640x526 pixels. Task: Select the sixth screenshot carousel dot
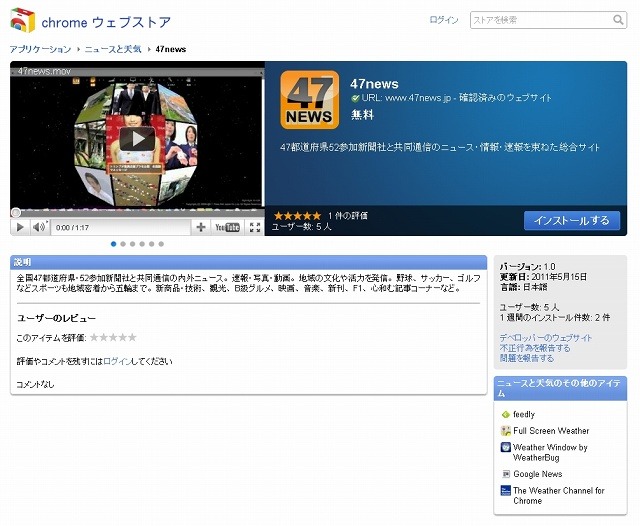(161, 244)
